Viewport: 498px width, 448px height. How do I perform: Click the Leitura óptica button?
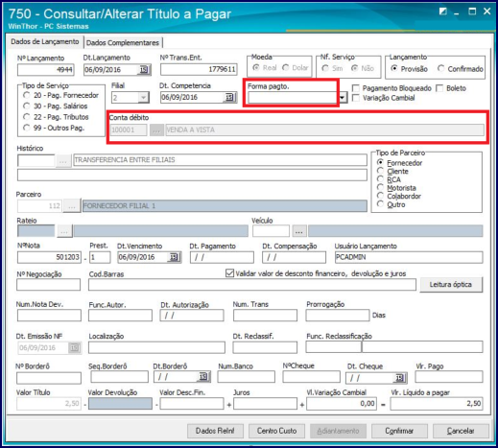pos(451,285)
